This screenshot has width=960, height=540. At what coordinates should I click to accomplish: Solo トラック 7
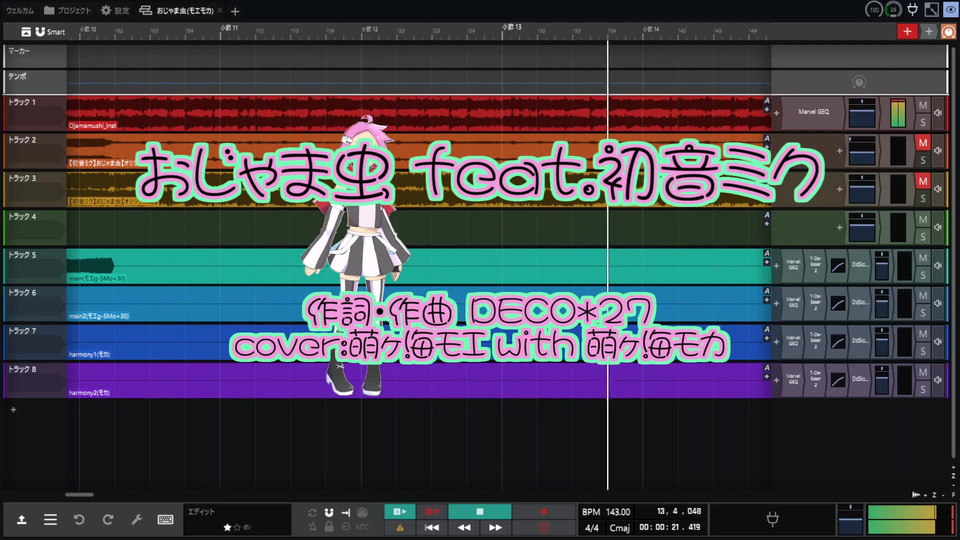coord(923,351)
